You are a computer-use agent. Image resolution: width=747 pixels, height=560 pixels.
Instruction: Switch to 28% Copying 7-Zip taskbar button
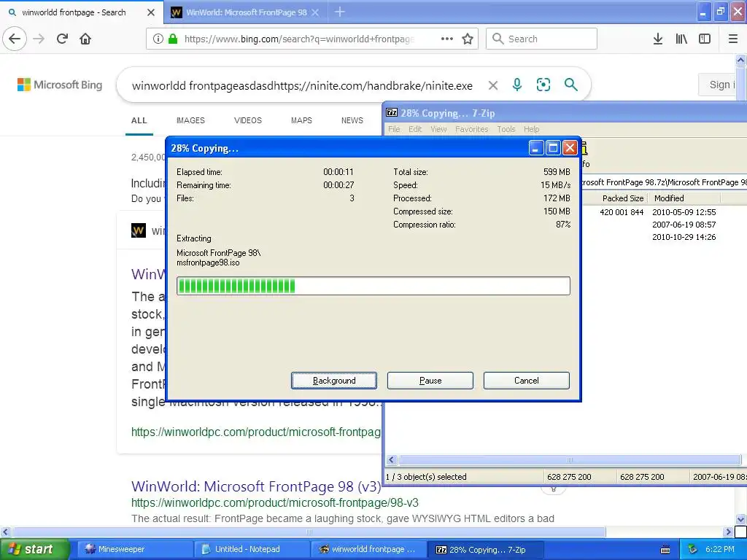484,550
